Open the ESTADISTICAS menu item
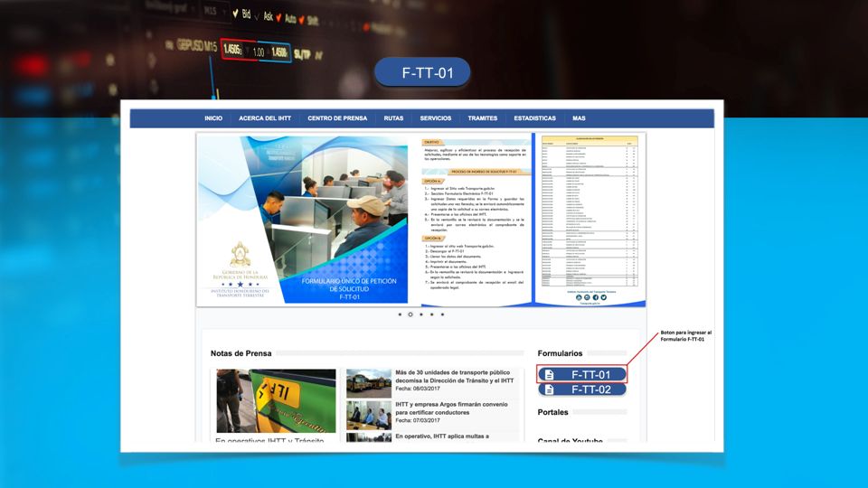The width and height of the screenshot is (868, 488). pos(534,118)
